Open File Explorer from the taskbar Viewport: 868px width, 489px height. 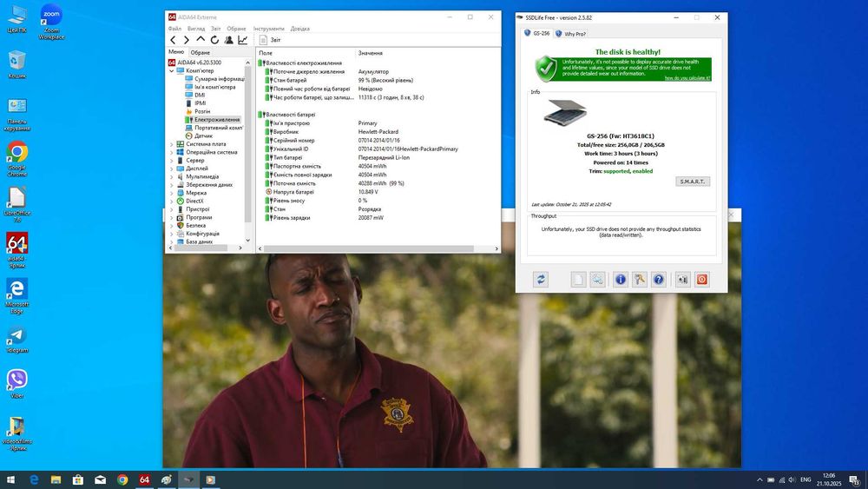click(x=56, y=479)
